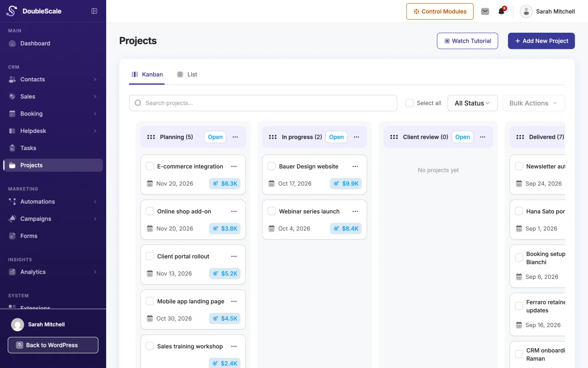The image size is (588, 368).
Task: Click the Delivered column drag handle
Action: click(x=520, y=137)
